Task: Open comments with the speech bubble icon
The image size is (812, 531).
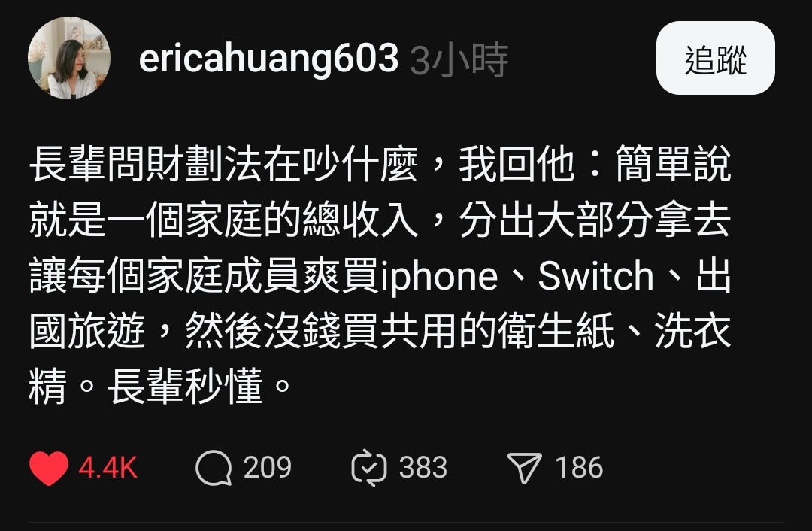Action: tap(214, 468)
